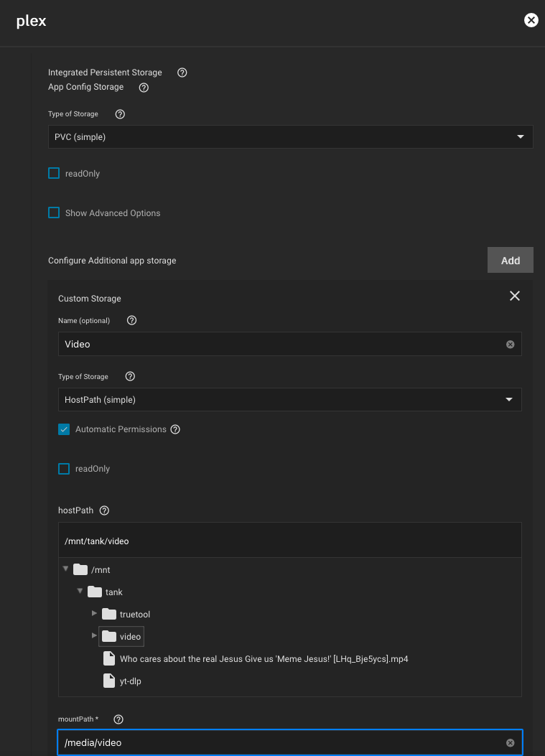Enable Show Advanced Options checkbox
Viewport: 545px width, 756px height.
54,213
